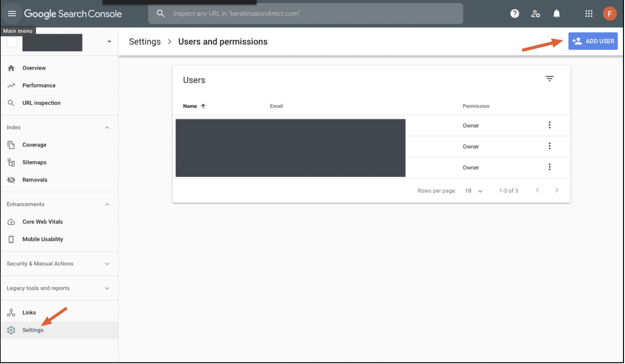Open URL inspection in sidebar
The image size is (625, 364).
(59, 103)
